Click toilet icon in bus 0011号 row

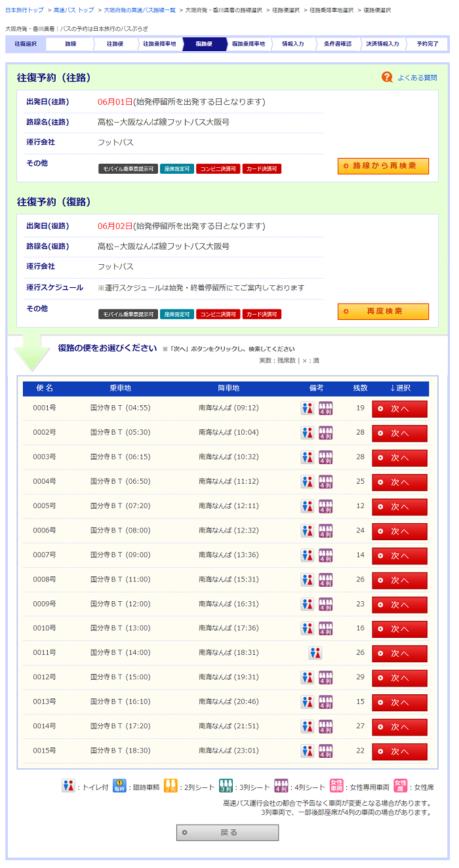pos(315,653)
